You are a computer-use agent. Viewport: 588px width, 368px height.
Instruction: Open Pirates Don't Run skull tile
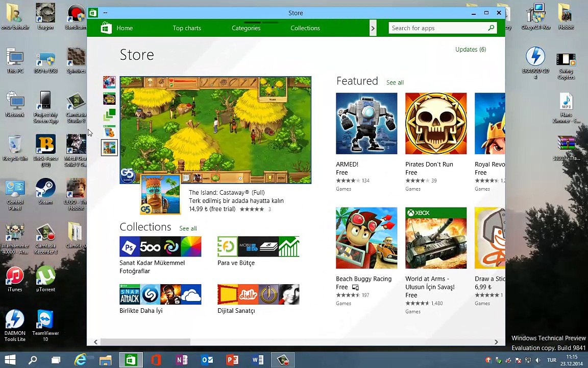pos(436,124)
